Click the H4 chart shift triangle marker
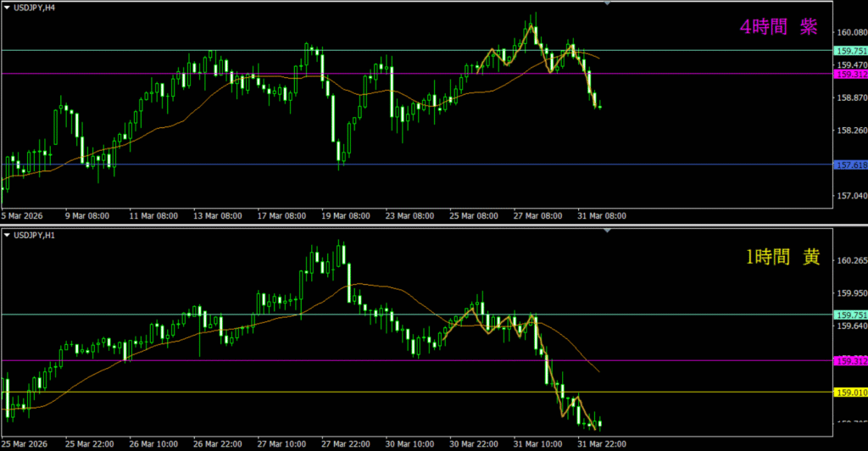 tap(606, 3)
